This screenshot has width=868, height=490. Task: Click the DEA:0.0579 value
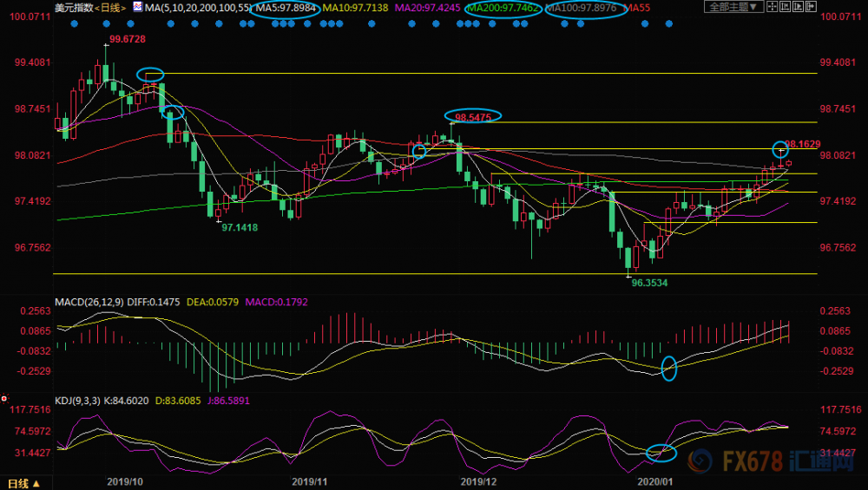point(213,302)
